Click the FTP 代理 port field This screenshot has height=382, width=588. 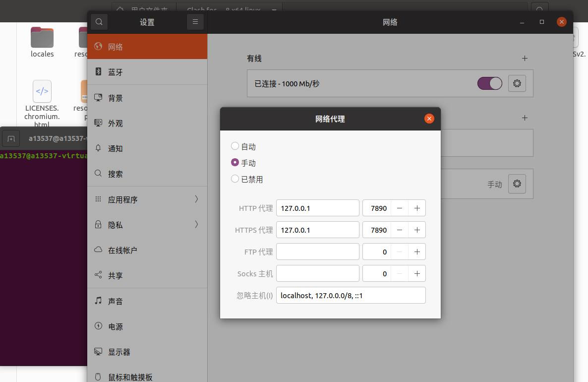coord(377,252)
